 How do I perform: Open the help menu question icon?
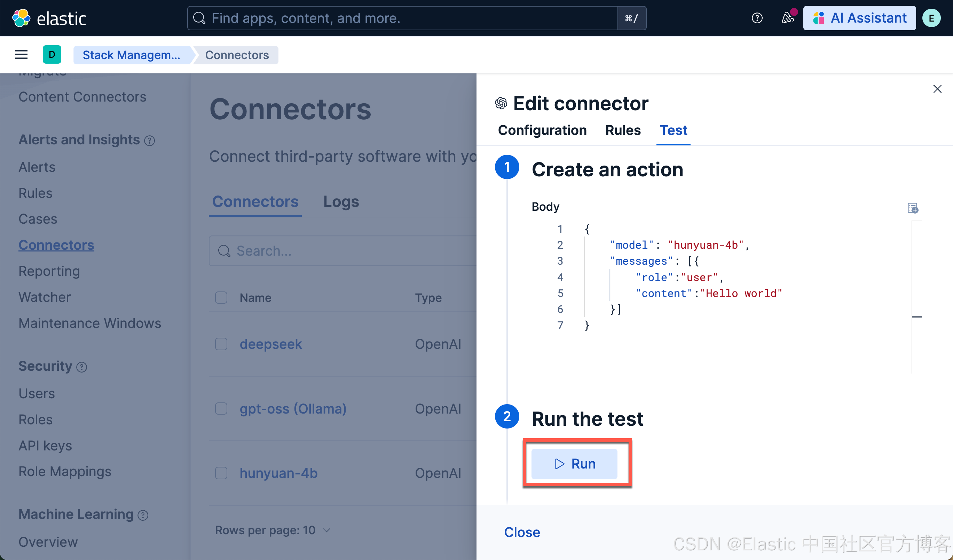pyautogui.click(x=757, y=18)
